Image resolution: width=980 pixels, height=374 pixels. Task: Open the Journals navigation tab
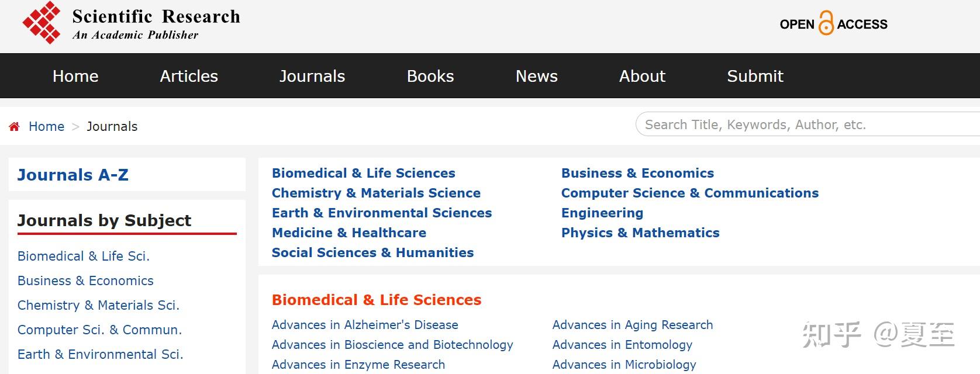[x=312, y=76]
